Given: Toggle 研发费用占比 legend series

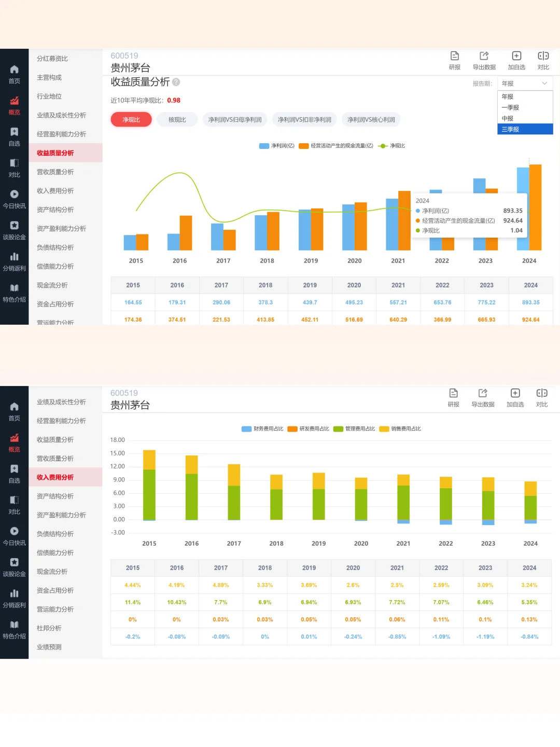Looking at the screenshot, I should 308,428.
